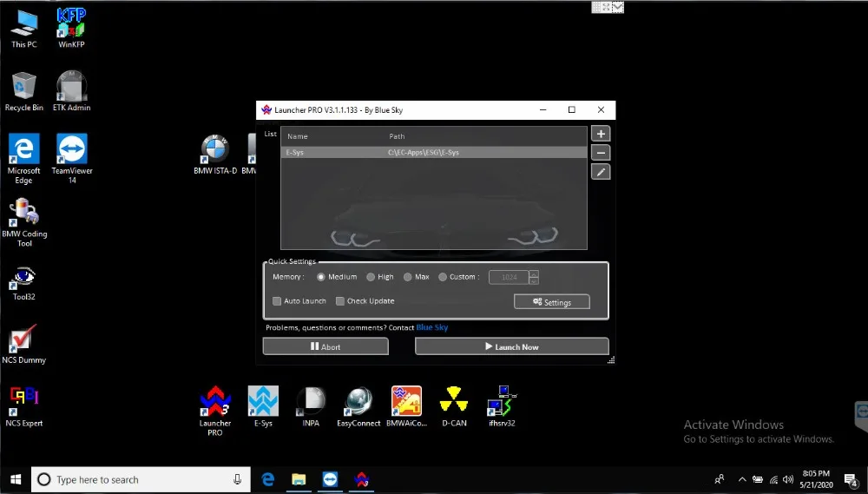Select the ETK Admin desktop icon

coord(71,92)
